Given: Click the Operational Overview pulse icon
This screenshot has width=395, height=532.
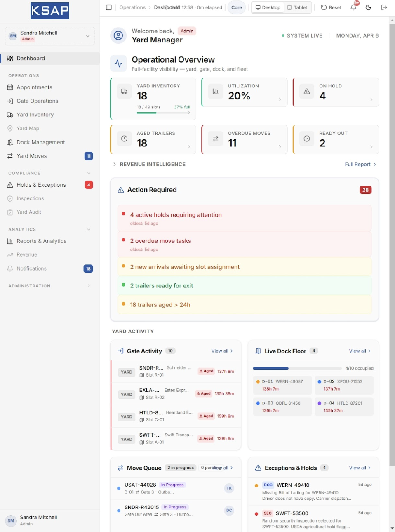Looking at the screenshot, I should pyautogui.click(x=118, y=64).
